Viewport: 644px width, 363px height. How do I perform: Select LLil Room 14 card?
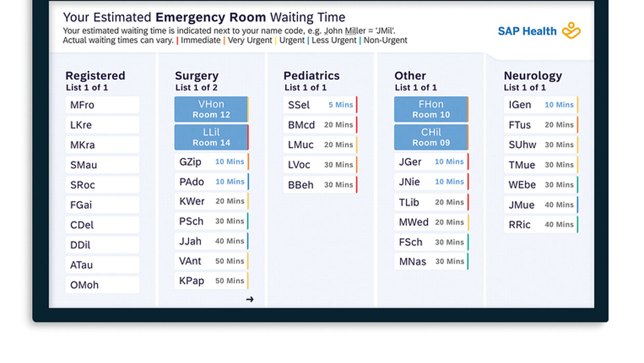pos(211,137)
